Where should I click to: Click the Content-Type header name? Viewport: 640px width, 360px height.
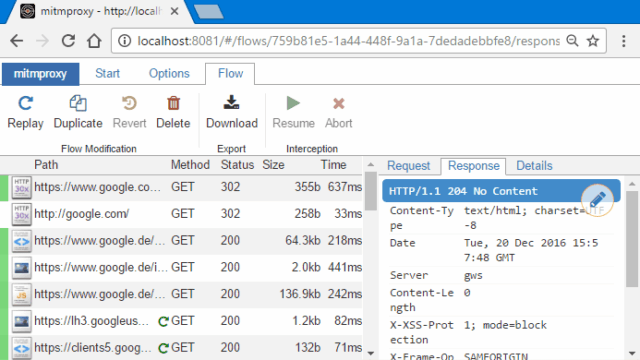422,218
